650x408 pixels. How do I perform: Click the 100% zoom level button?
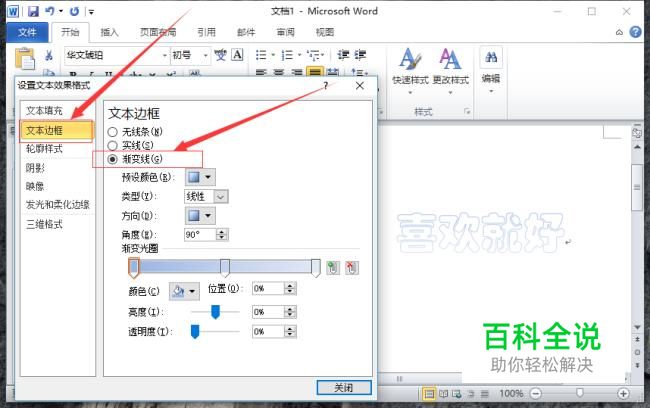click(x=511, y=393)
